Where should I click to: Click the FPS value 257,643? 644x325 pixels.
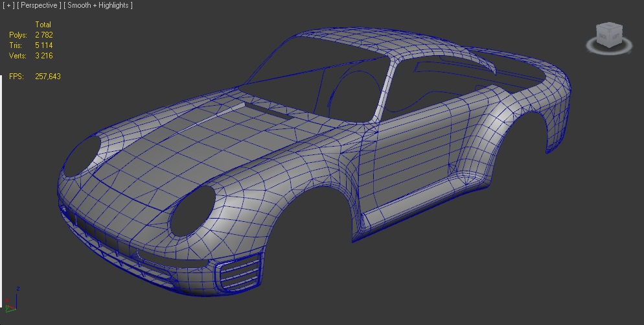click(48, 77)
